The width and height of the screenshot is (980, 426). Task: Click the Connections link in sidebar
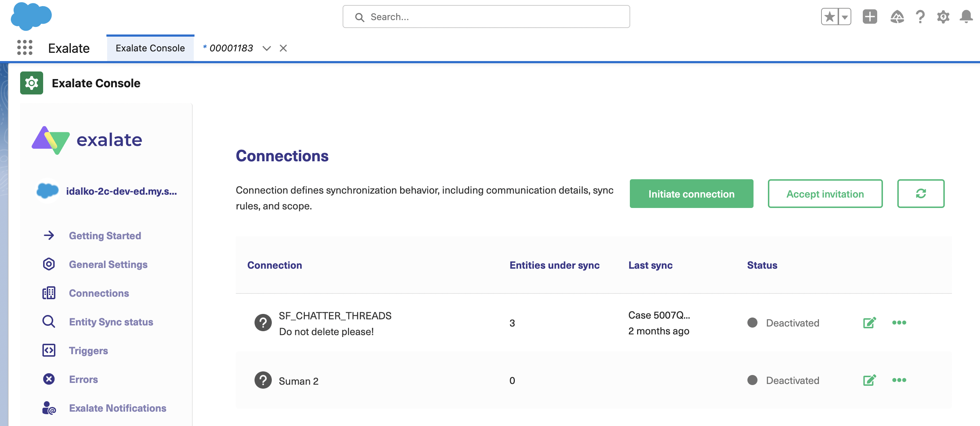(99, 292)
